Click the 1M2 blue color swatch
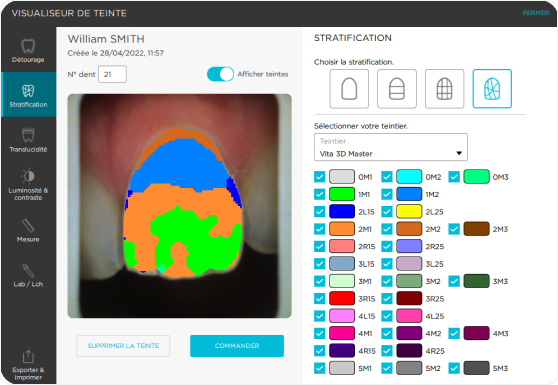This screenshot has width=558, height=385. (409, 194)
